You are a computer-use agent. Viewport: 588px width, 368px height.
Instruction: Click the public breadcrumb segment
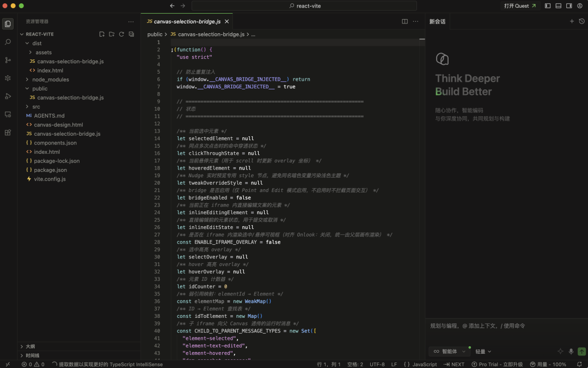(155, 34)
